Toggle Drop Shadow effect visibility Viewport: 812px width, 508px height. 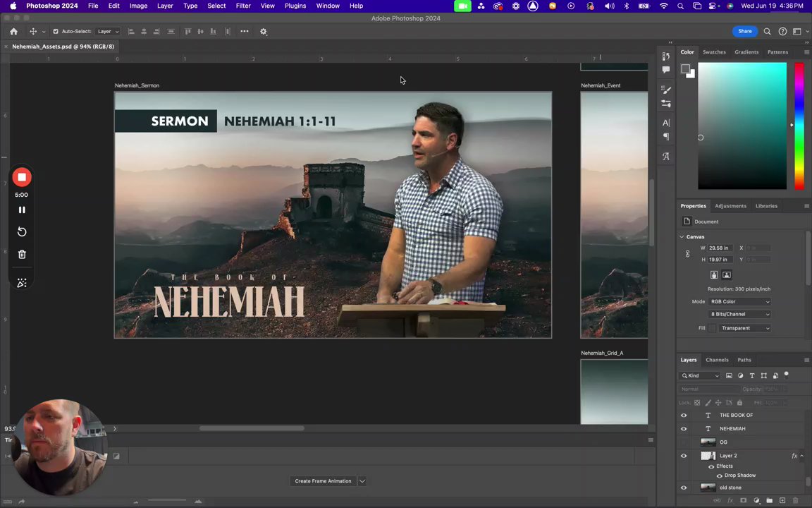(719, 476)
